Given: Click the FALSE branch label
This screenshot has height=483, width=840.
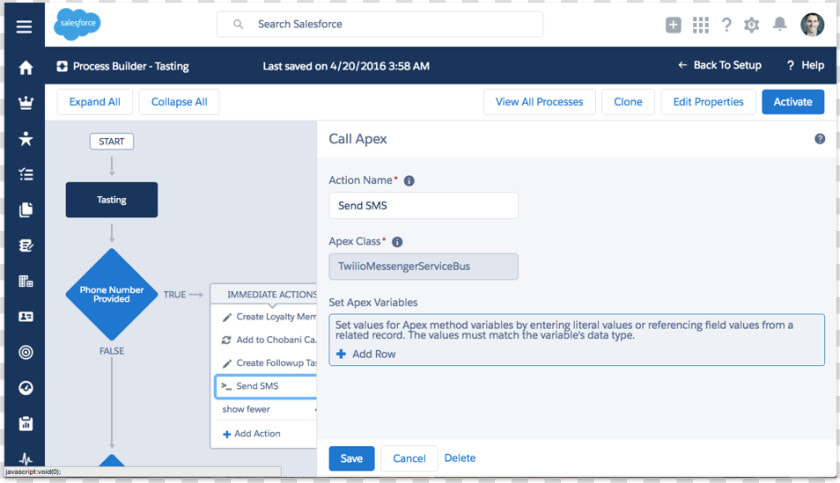Looking at the screenshot, I should coord(111,351).
